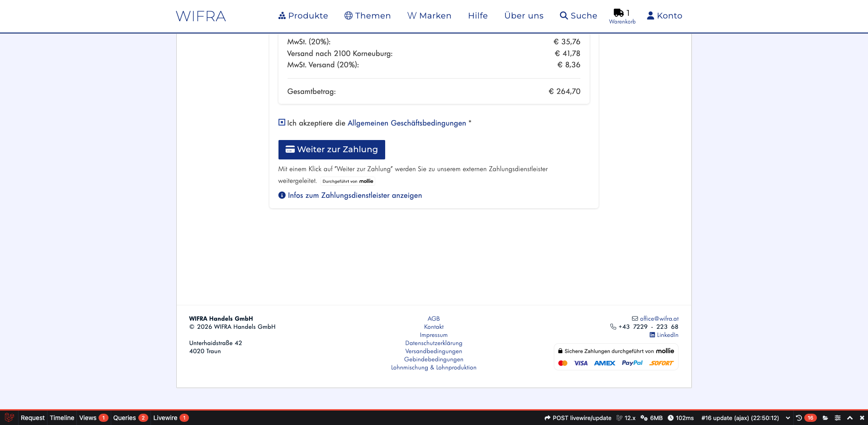Click the office@wifra.at email link

[x=659, y=318]
